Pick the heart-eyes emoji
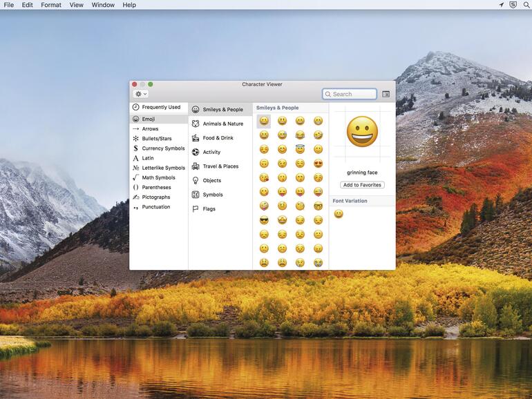 (318, 164)
